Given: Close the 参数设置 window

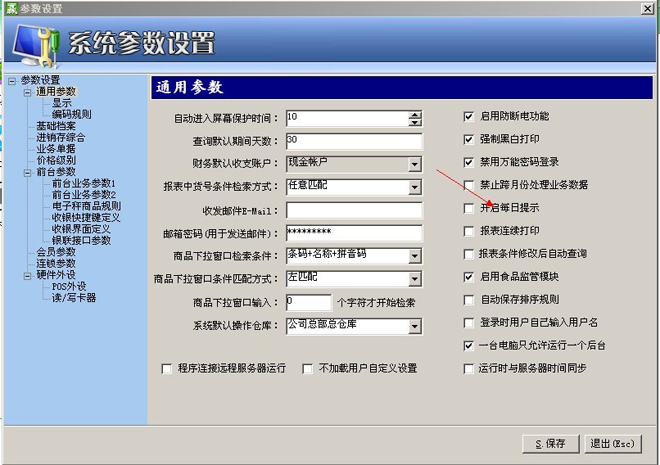Looking at the screenshot, I should pos(647,8).
